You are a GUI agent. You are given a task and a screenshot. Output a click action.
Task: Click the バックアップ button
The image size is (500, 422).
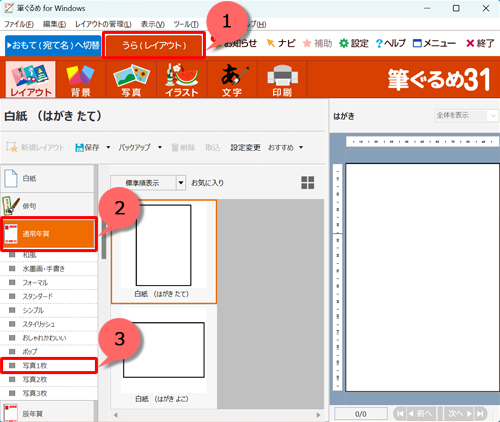(x=134, y=147)
